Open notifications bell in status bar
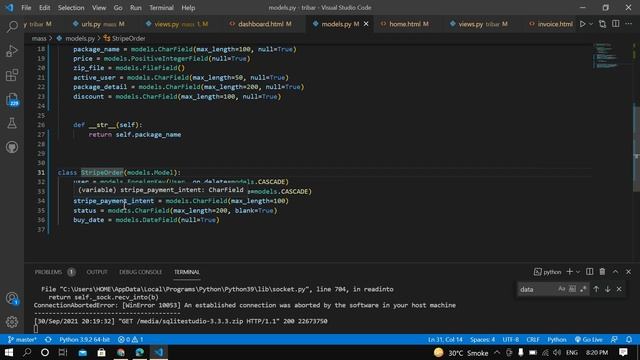Screen dimensions: 640x360 (x=629, y=340)
